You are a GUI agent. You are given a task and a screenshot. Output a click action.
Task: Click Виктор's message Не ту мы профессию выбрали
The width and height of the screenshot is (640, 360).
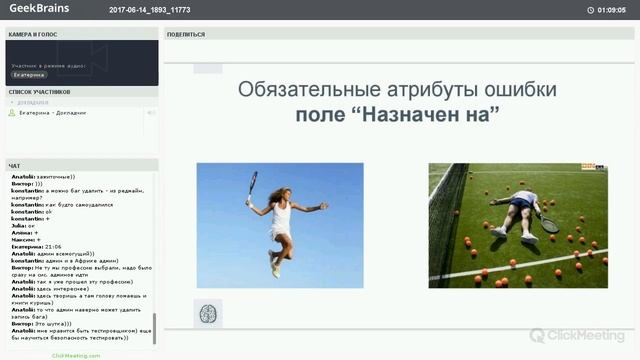pos(82,271)
